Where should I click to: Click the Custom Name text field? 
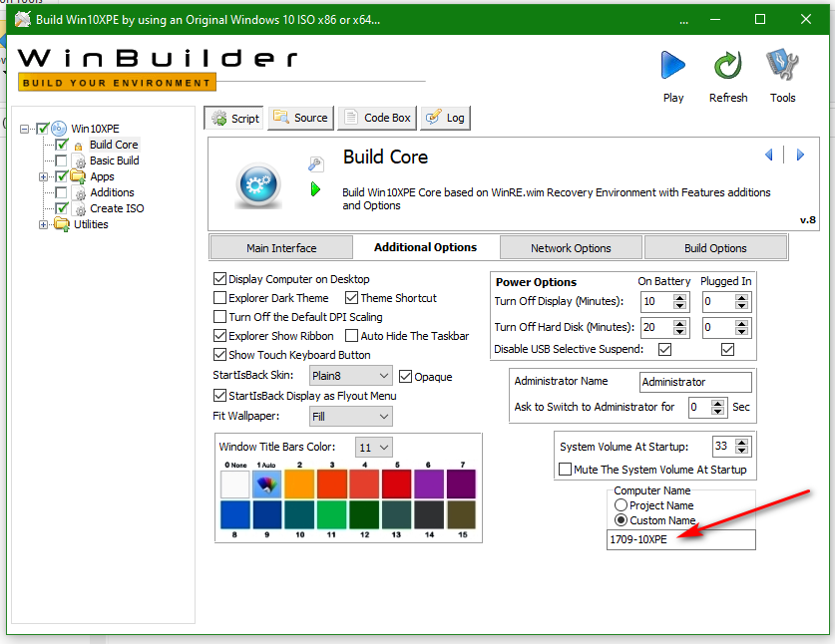point(680,539)
